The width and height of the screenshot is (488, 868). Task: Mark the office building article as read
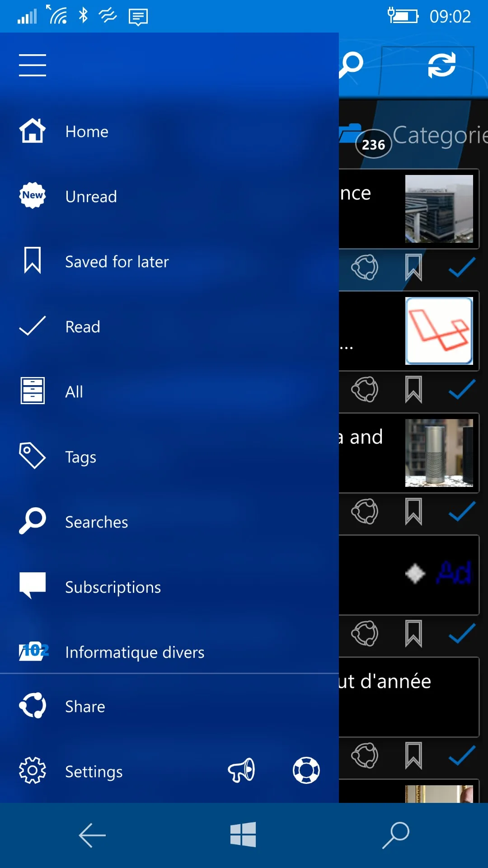[x=462, y=267]
